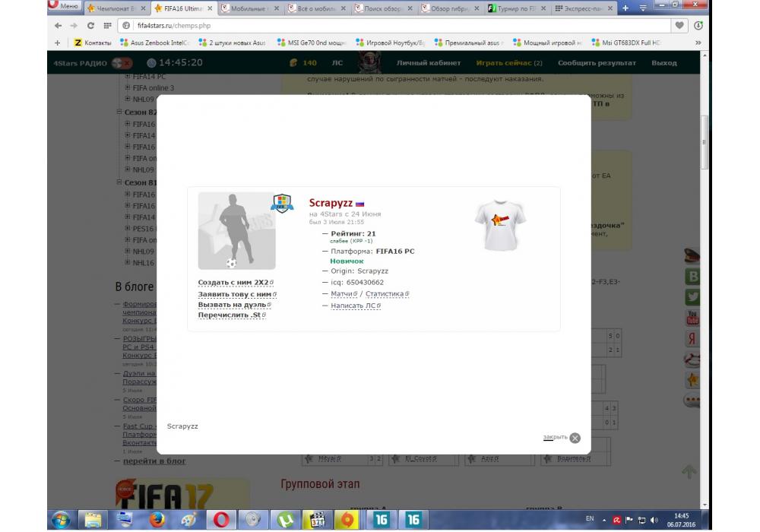This screenshot has width=760, height=532.
Task: Click the green scroll-to-top arrow
Action: pyautogui.click(x=689, y=470)
